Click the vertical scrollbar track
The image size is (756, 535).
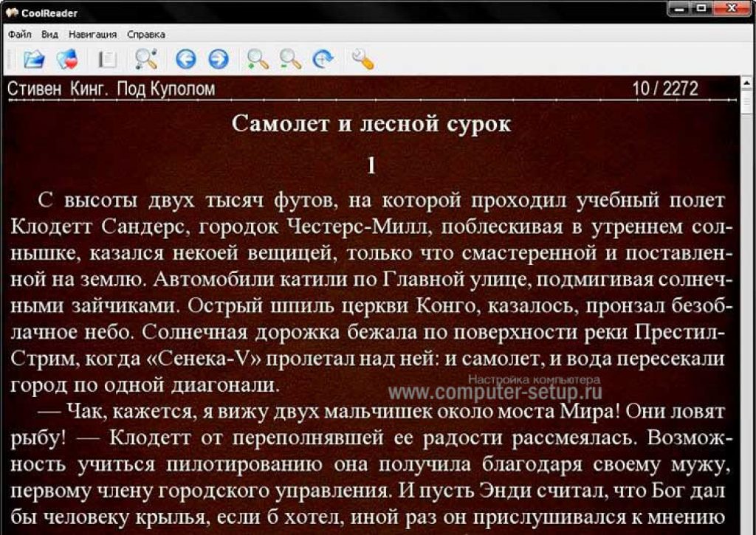click(747, 314)
